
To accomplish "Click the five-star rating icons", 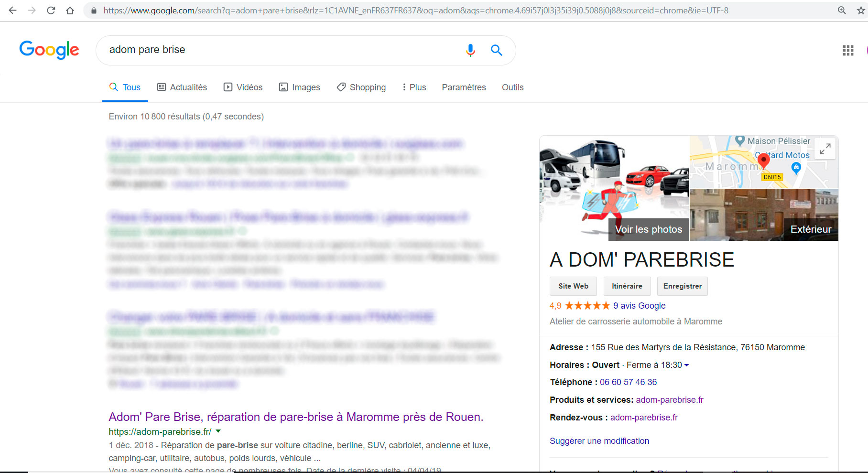I will [587, 306].
